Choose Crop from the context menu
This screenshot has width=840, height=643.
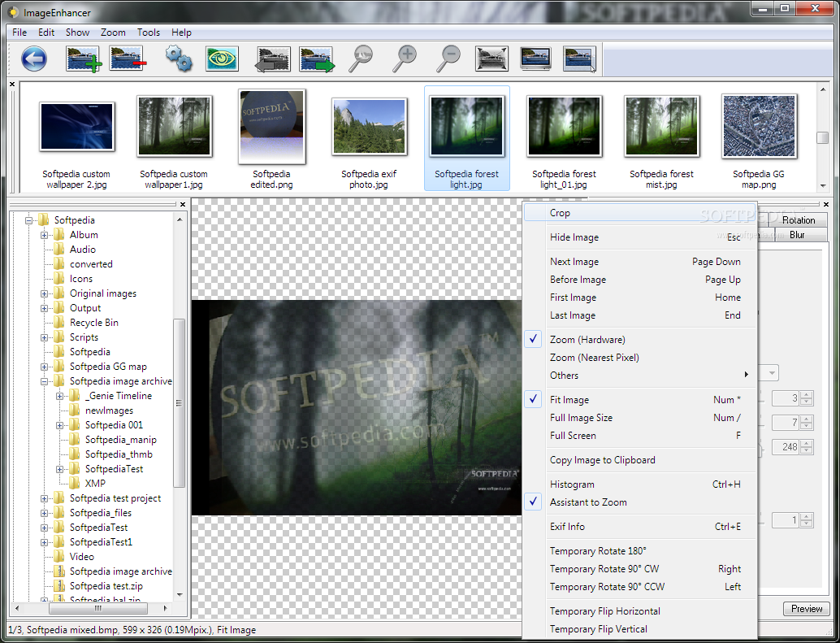coord(639,213)
